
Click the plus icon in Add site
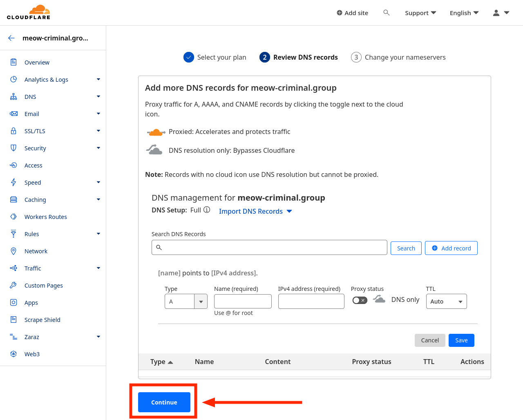(340, 13)
